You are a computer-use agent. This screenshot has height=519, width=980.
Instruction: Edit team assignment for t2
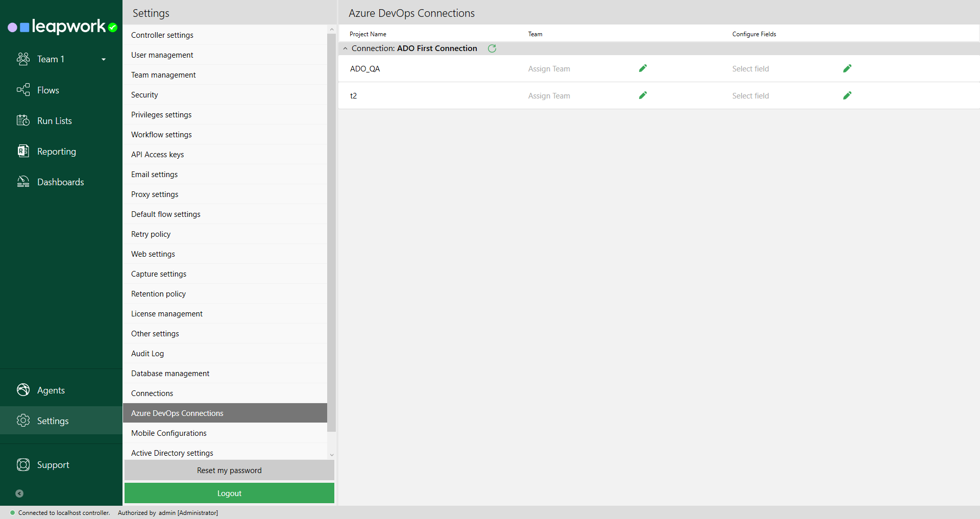(x=643, y=95)
